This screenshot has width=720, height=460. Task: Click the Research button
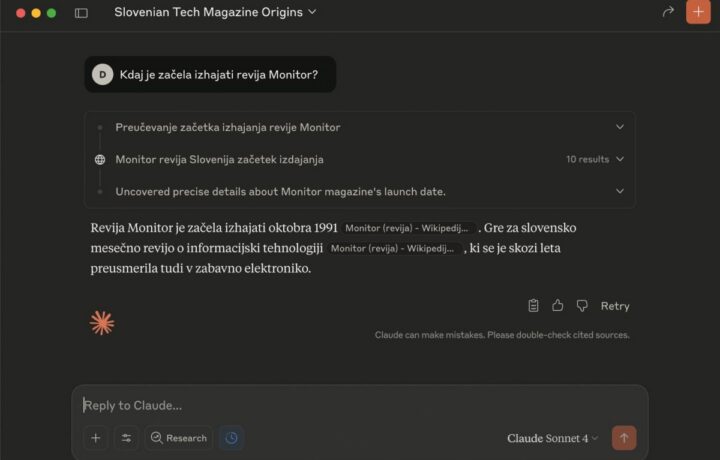point(179,438)
